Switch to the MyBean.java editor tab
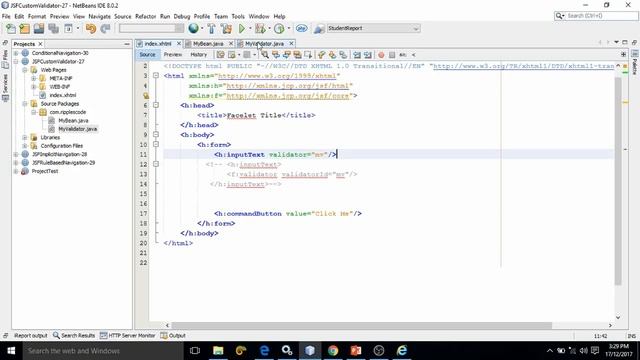The height and width of the screenshot is (360, 640). (x=208, y=44)
